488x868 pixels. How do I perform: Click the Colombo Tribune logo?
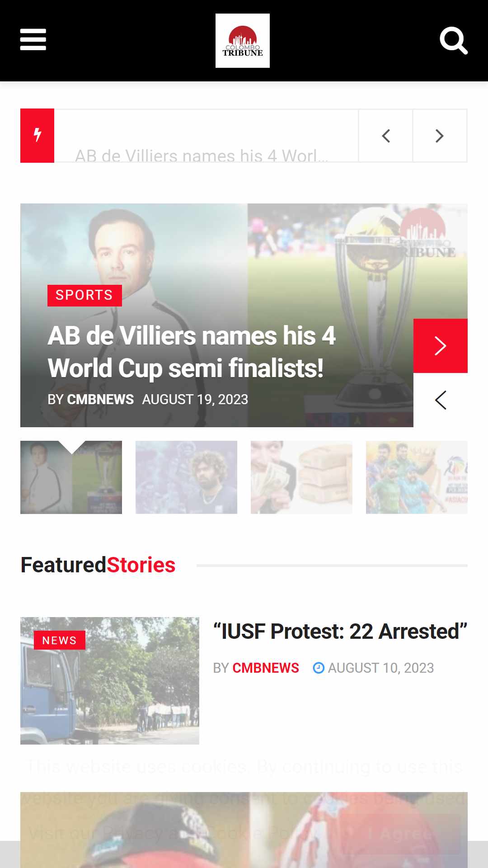click(243, 41)
